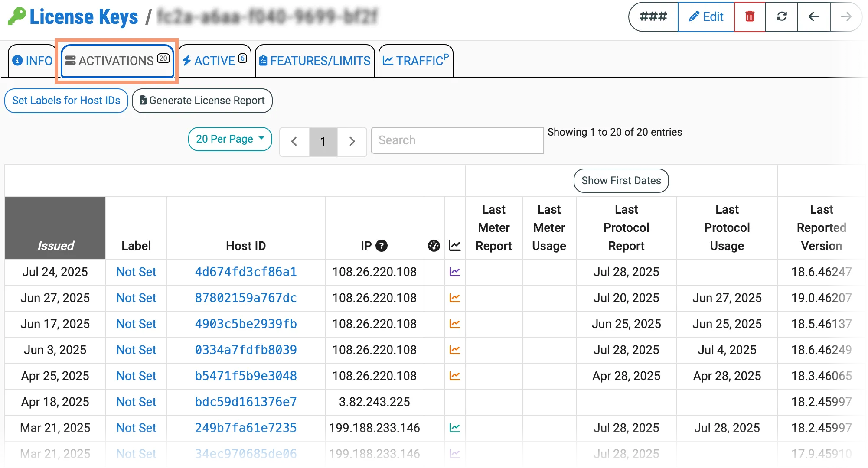
Task: Click the IP help question mark icon
Action: coord(382,246)
